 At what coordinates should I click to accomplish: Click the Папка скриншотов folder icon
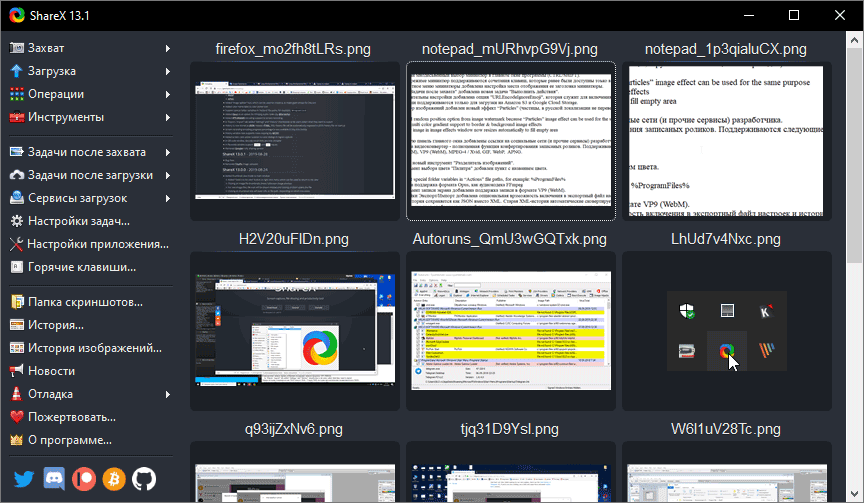(17, 302)
